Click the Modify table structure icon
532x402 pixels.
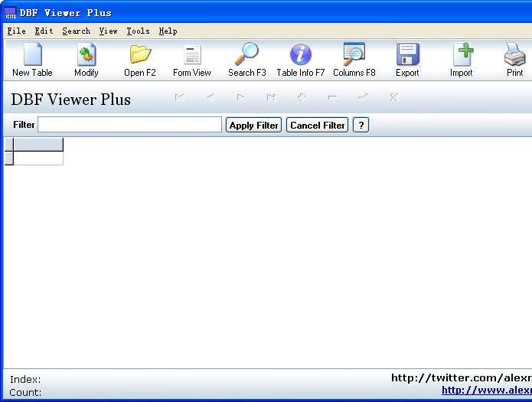pyautogui.click(x=86, y=60)
